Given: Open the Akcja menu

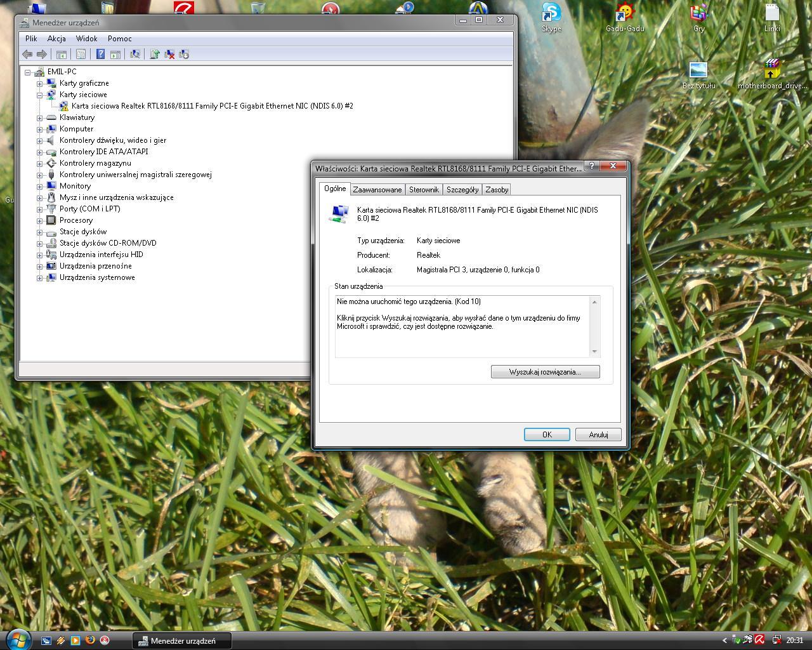Looking at the screenshot, I should point(56,39).
